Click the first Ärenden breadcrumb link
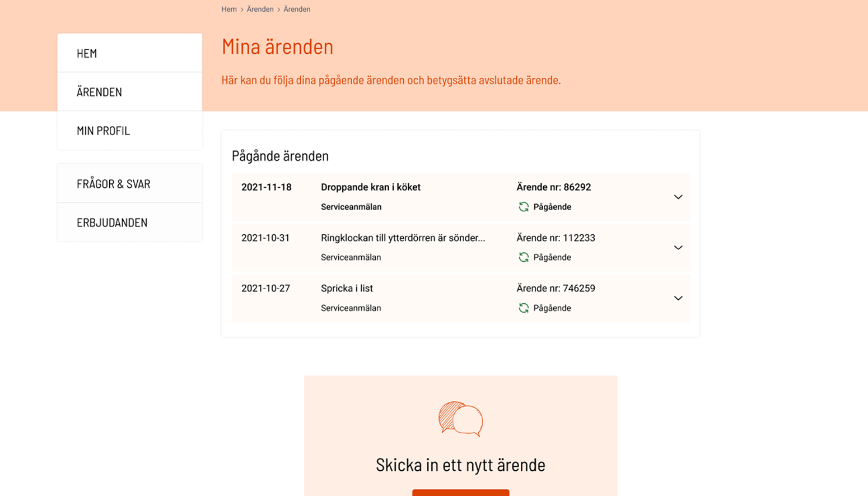This screenshot has height=496, width=868. tap(260, 9)
